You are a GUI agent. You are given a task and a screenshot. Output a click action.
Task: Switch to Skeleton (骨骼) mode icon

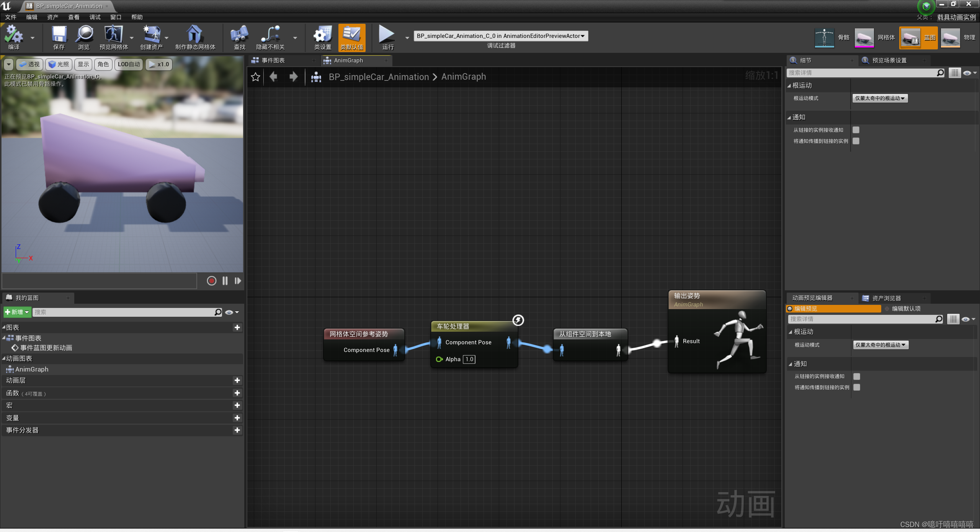click(x=824, y=38)
